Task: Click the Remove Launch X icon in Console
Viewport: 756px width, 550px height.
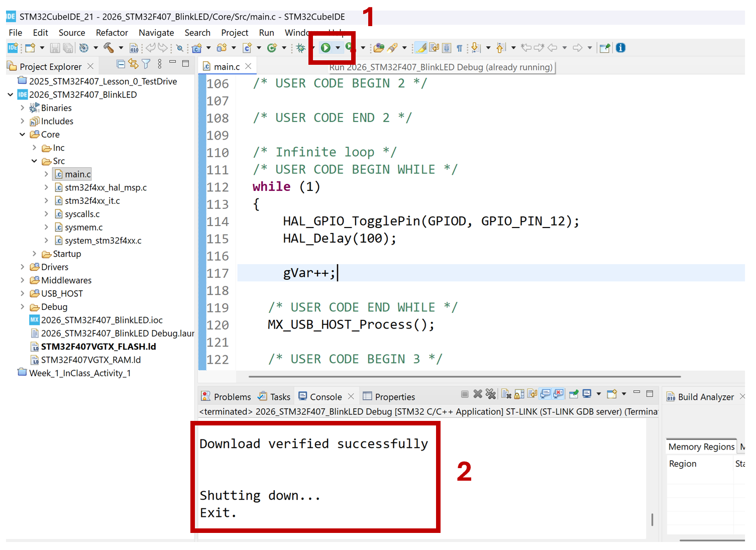Action: pos(478,394)
